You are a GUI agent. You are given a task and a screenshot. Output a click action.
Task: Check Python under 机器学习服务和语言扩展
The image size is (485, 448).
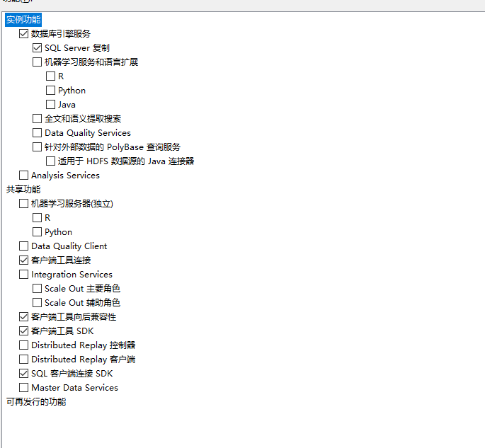pos(50,91)
